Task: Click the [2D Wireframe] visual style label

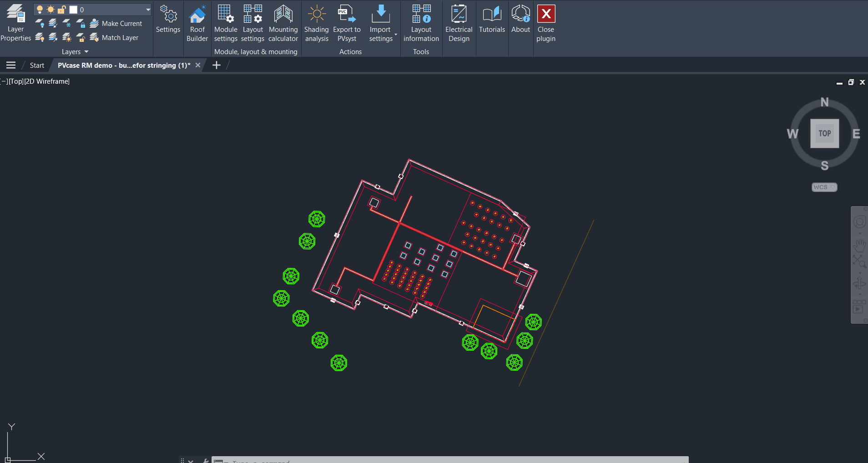Action: click(47, 81)
